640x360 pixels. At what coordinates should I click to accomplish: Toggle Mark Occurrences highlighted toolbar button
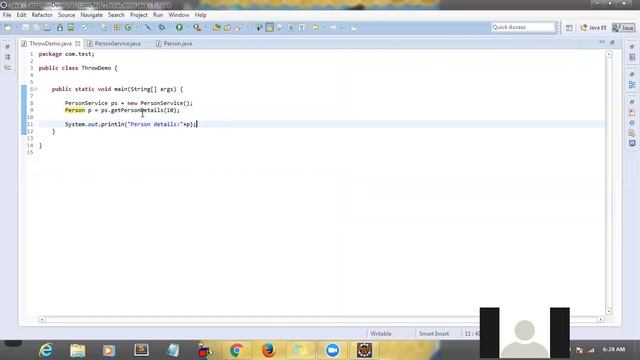[x=269, y=28]
